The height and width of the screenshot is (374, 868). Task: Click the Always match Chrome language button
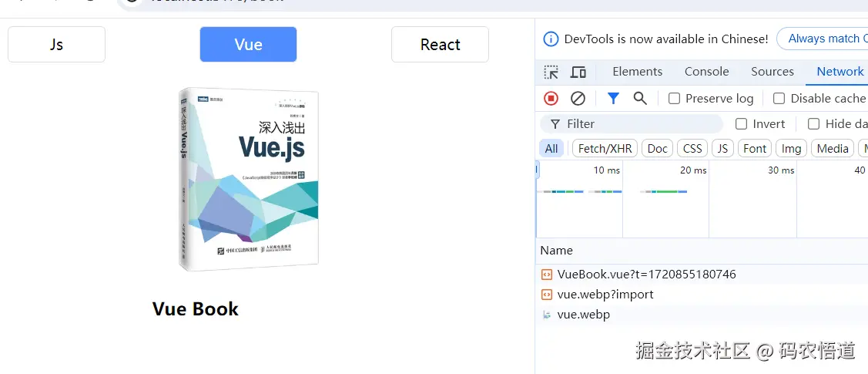pos(823,39)
